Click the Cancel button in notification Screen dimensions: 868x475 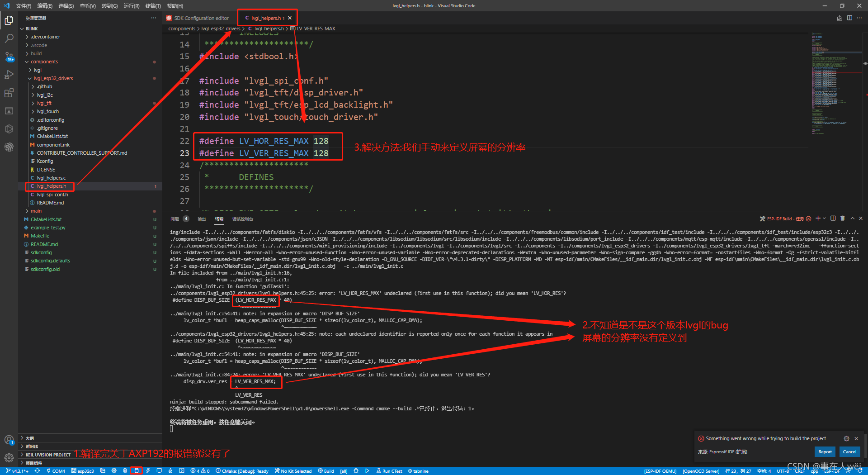pyautogui.click(x=850, y=451)
